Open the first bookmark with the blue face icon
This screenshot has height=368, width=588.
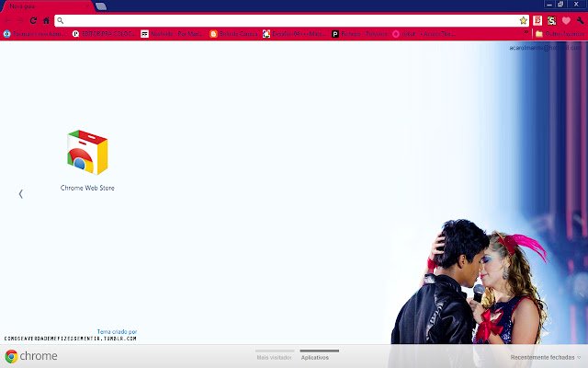(35, 34)
